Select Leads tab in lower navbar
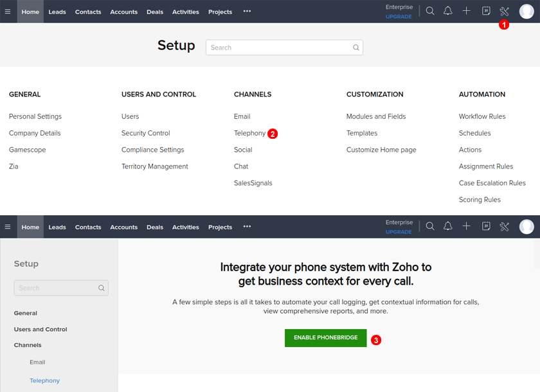This screenshot has width=540, height=392. (57, 227)
